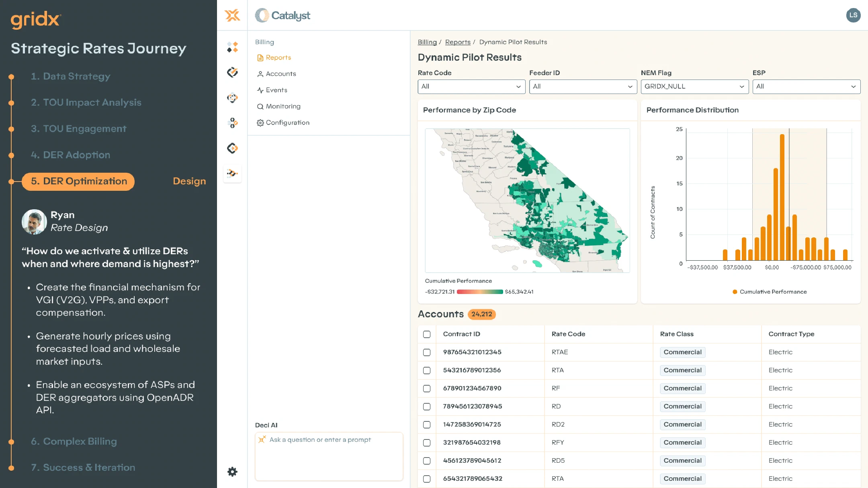Click the Configuration gear icon in the Billing menu
This screenshot has height=488, width=868.
pyautogui.click(x=260, y=123)
